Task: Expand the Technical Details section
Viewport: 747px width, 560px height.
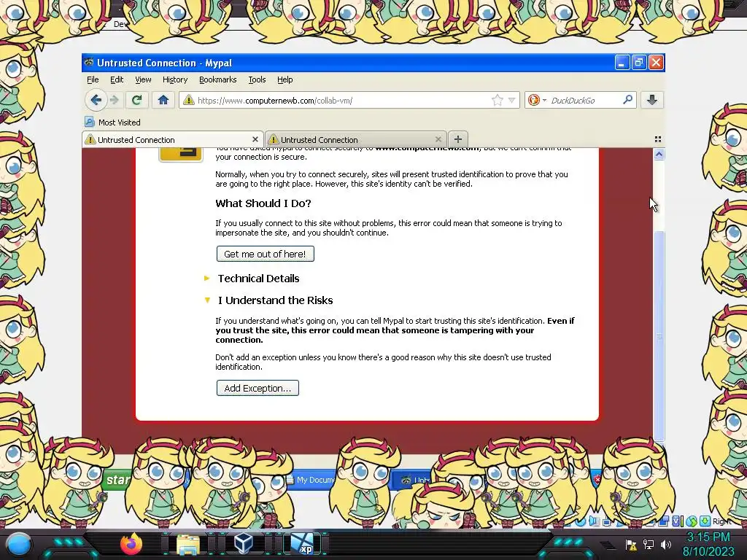Action: click(x=252, y=279)
